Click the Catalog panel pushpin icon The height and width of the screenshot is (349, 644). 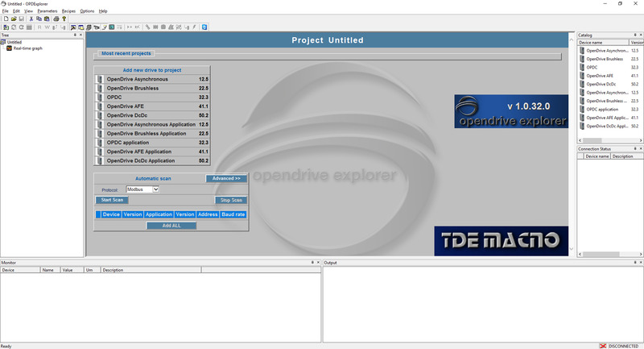pos(634,35)
